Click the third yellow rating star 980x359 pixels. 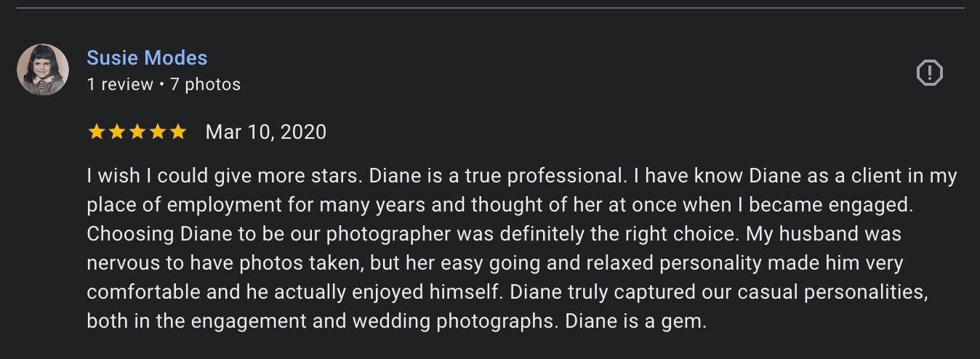tap(137, 132)
